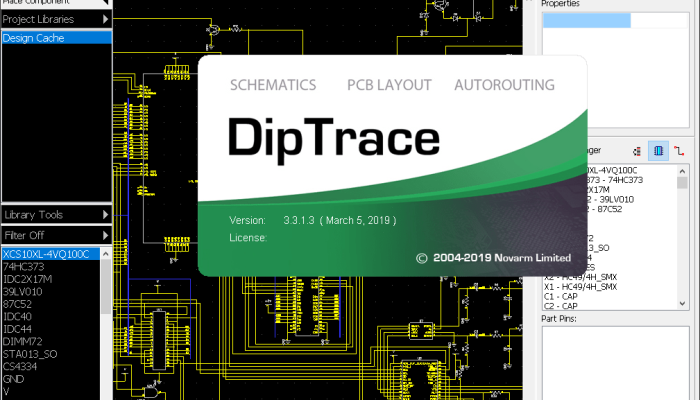The height and width of the screenshot is (400, 700).
Task: Select XCS10XL-4VQ100C in component list
Action: (x=51, y=254)
